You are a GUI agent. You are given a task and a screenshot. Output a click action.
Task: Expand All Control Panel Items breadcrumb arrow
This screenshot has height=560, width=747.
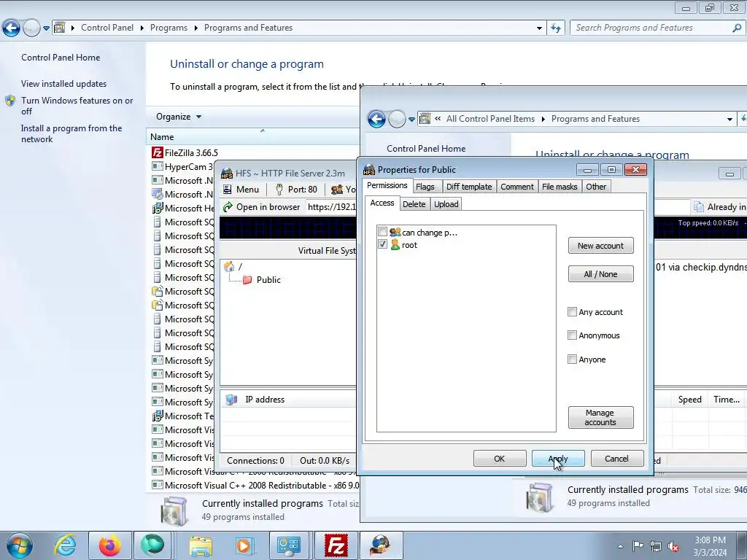543,119
